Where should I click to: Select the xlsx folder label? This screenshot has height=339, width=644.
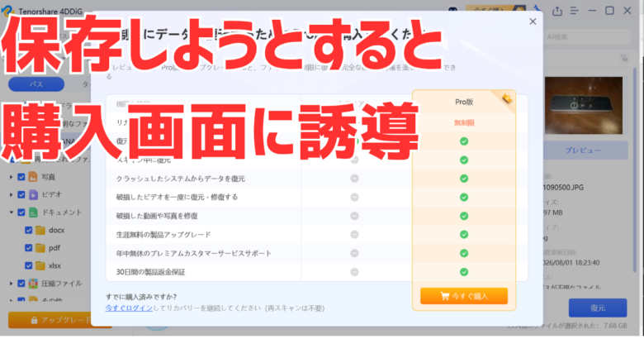point(54,265)
